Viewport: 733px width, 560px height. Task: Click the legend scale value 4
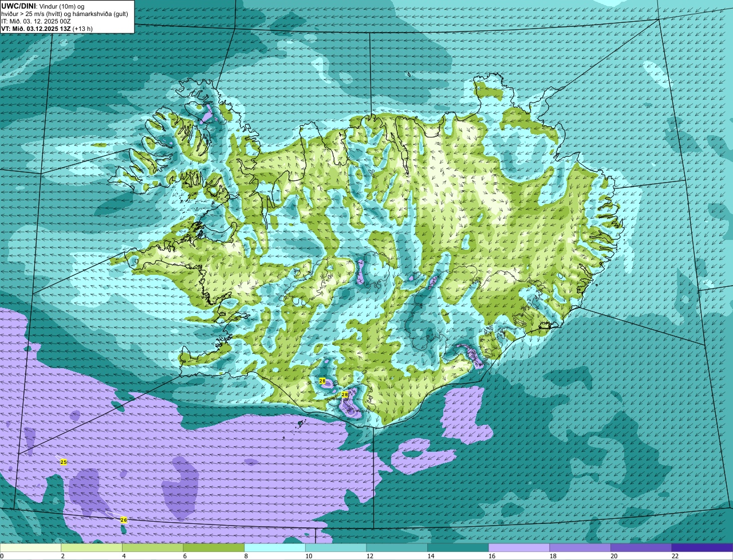pos(123,556)
